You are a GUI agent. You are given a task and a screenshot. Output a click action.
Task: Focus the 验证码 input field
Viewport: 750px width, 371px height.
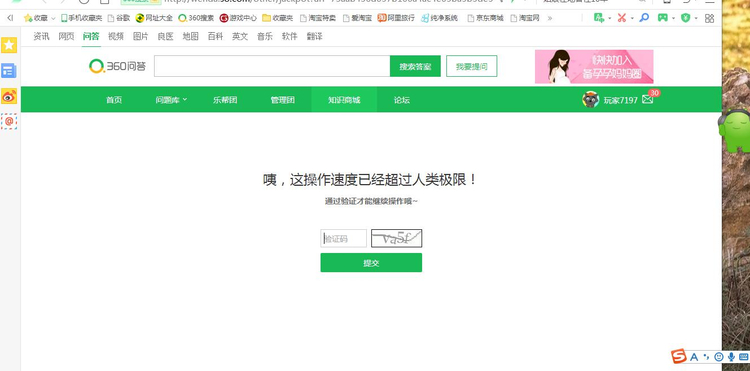(x=343, y=239)
